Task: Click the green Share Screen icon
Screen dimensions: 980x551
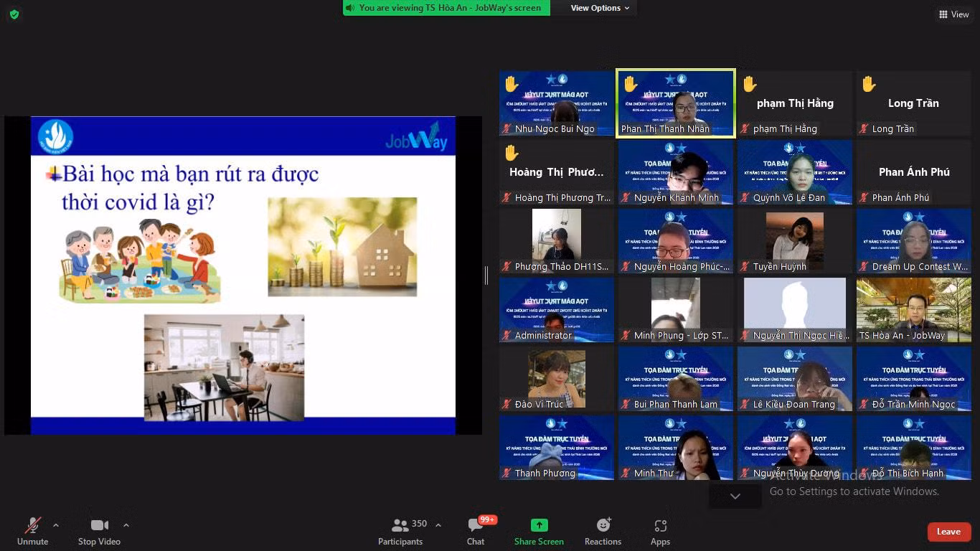Action: 539,525
